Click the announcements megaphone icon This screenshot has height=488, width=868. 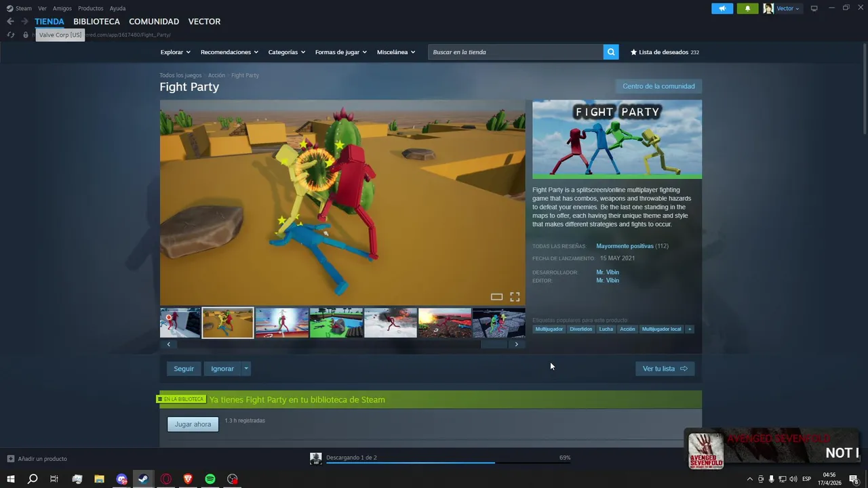click(722, 8)
